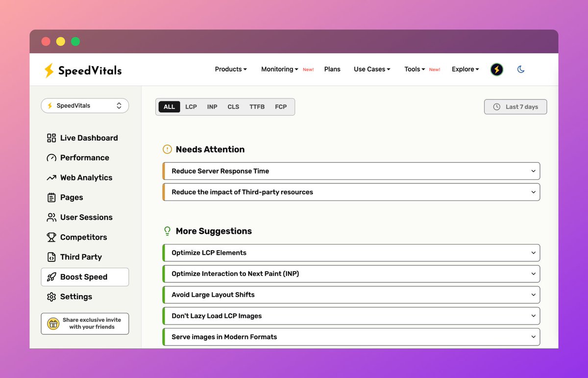Click the Serve images in Modern Formats title

click(x=224, y=337)
